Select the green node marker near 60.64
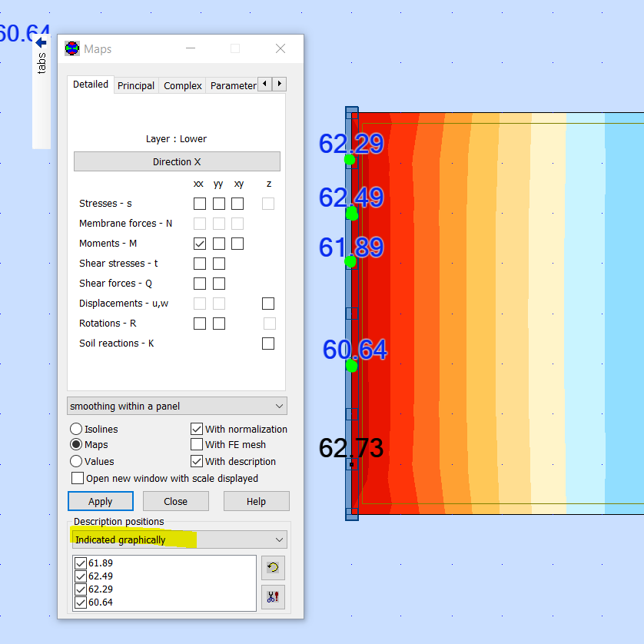This screenshot has height=644, width=644. point(351,367)
